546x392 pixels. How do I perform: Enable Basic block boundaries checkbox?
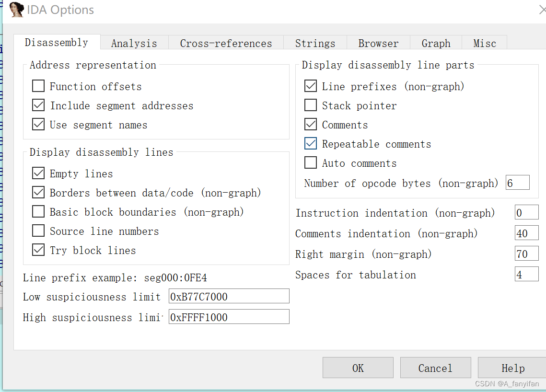tap(38, 211)
